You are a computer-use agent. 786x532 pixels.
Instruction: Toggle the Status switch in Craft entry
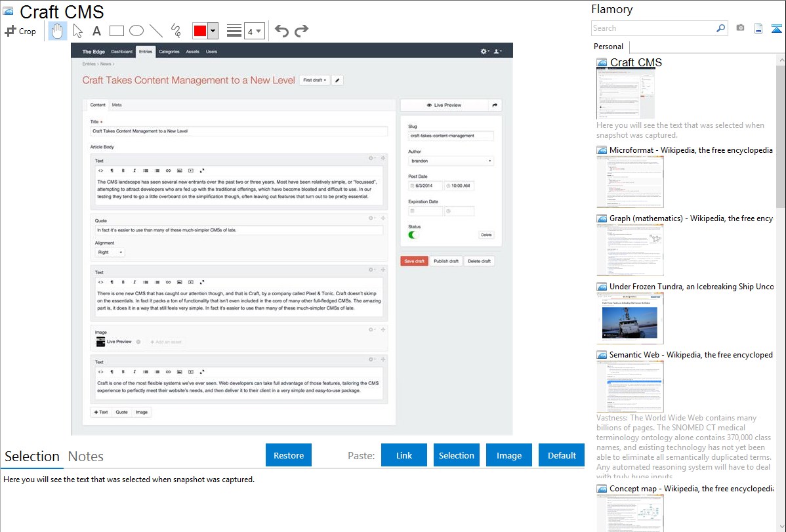click(413, 234)
